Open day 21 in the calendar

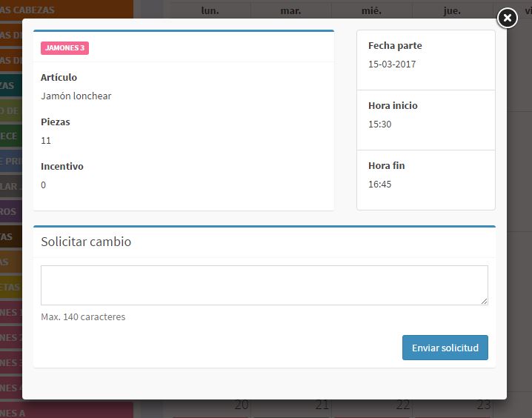pyautogui.click(x=322, y=405)
